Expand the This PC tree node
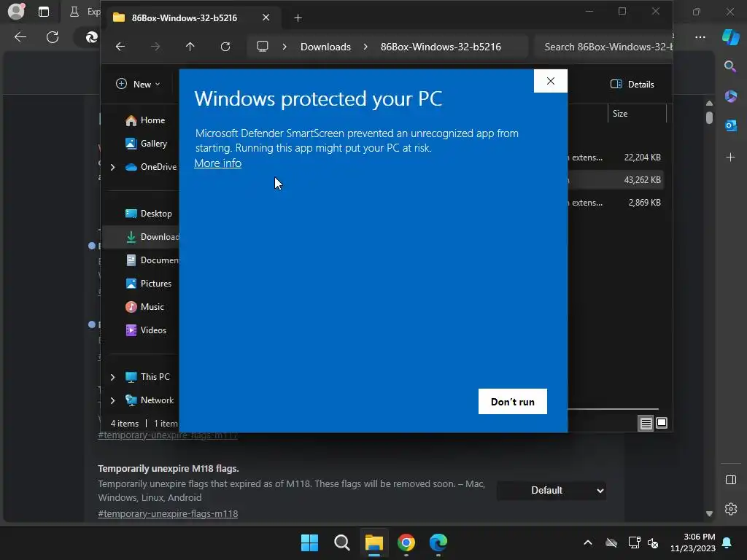 pyautogui.click(x=112, y=377)
